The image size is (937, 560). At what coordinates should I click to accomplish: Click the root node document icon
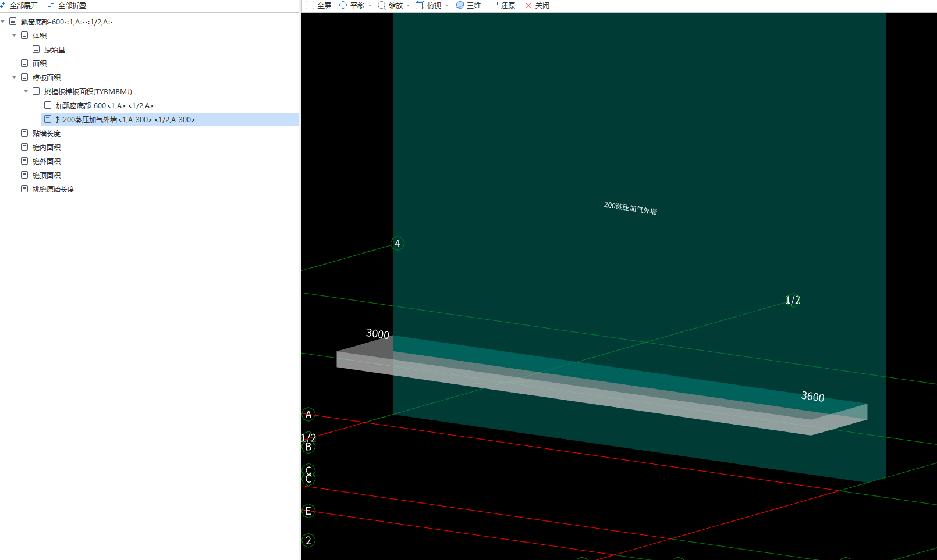click(x=13, y=22)
